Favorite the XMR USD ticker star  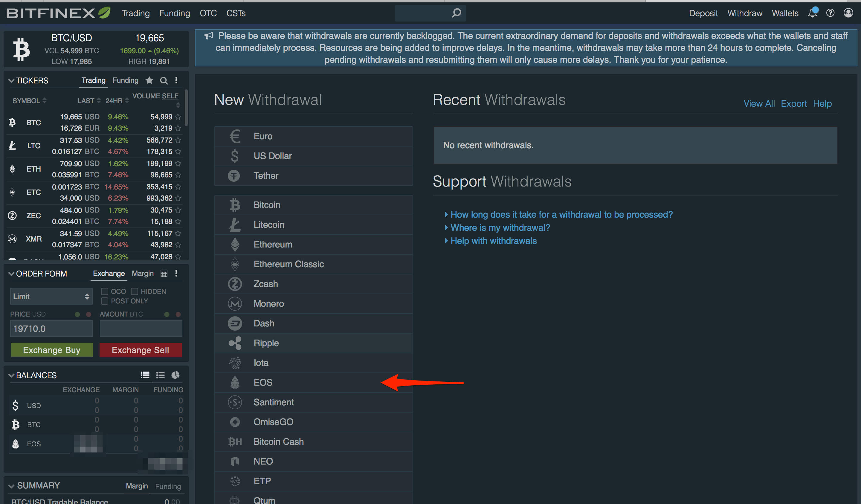coord(178,233)
